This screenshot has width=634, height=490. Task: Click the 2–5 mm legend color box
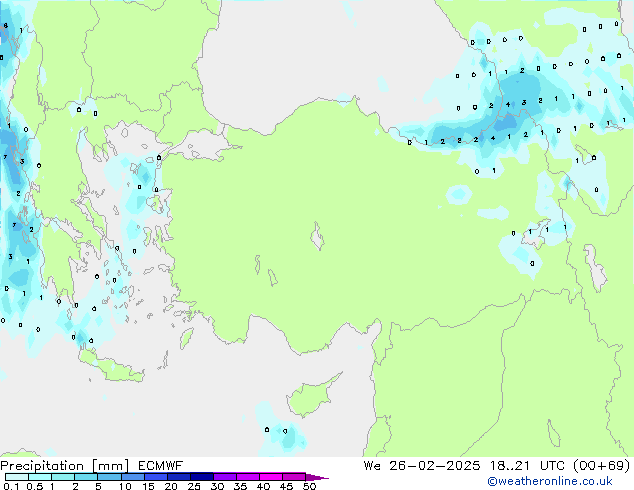pos(86,477)
